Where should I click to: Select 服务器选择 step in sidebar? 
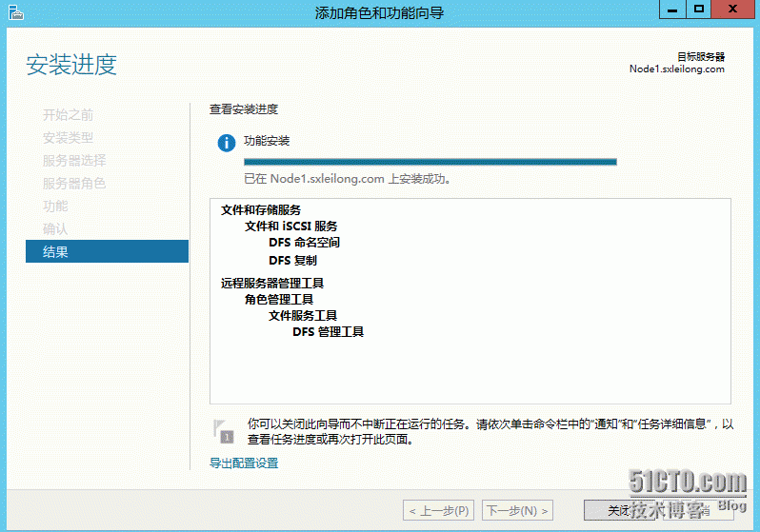pos(74,161)
